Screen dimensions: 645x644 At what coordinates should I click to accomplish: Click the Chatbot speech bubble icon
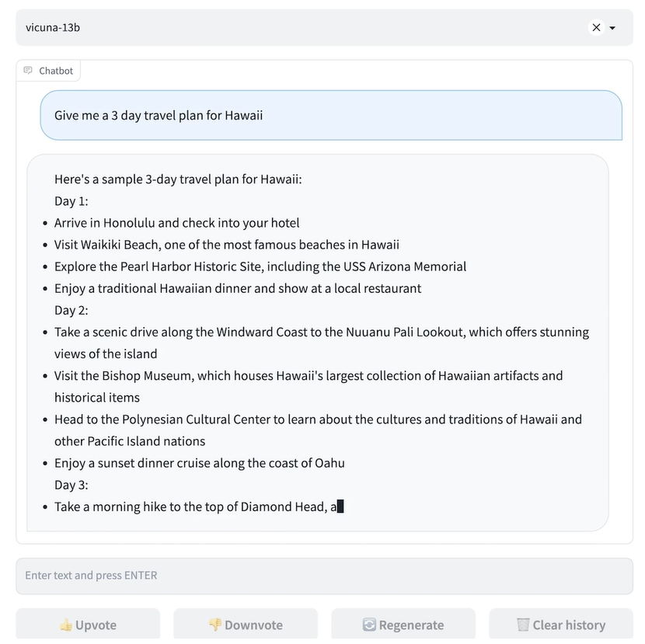click(29, 71)
